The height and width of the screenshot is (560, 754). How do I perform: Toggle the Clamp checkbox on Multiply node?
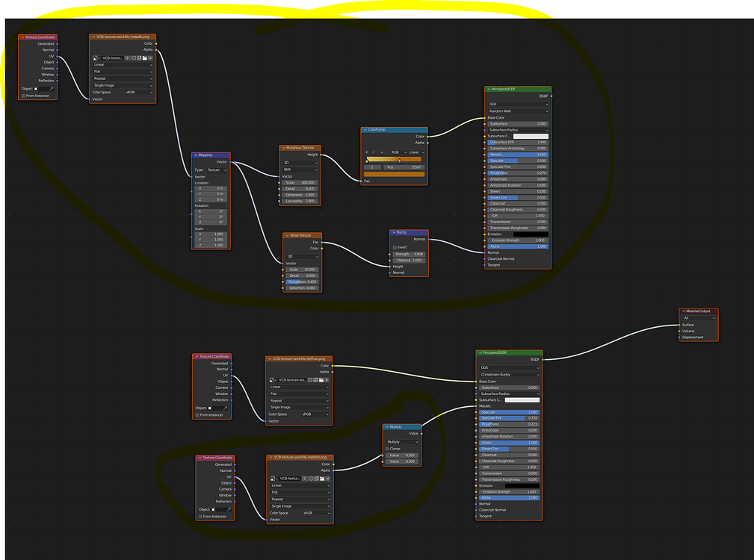[x=387, y=449]
